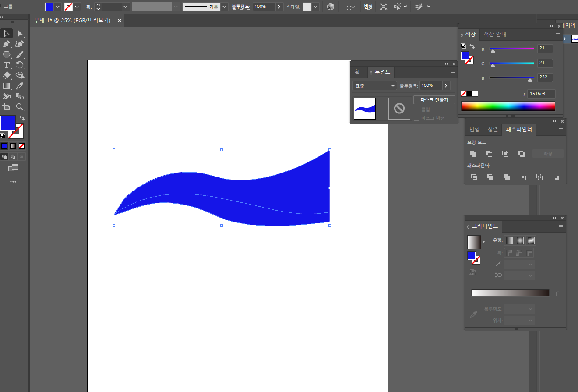Switch to 정렬 align tab
The height and width of the screenshot is (392, 578).
[493, 130]
